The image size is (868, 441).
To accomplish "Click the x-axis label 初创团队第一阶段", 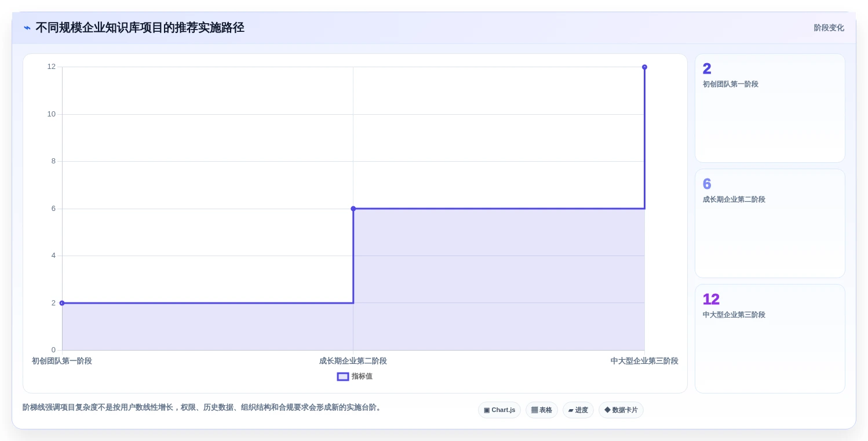I will click(62, 361).
